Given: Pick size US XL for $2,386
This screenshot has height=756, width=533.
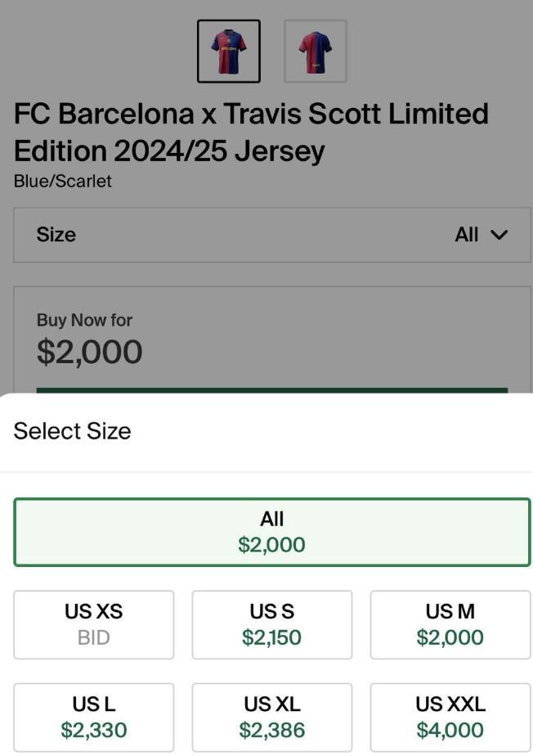Looking at the screenshot, I should (272, 717).
